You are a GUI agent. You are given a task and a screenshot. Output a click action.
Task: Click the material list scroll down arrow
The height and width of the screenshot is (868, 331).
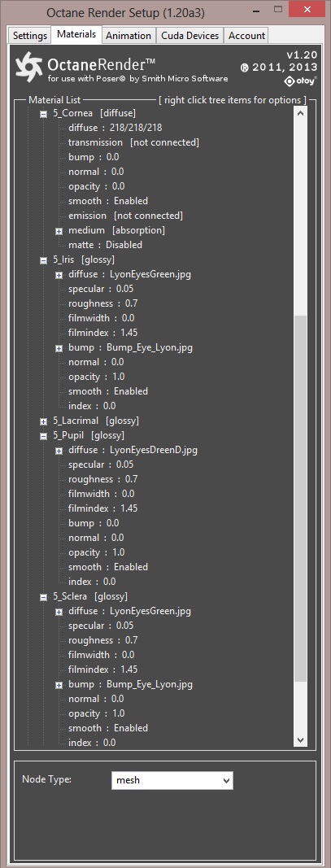coord(300,739)
